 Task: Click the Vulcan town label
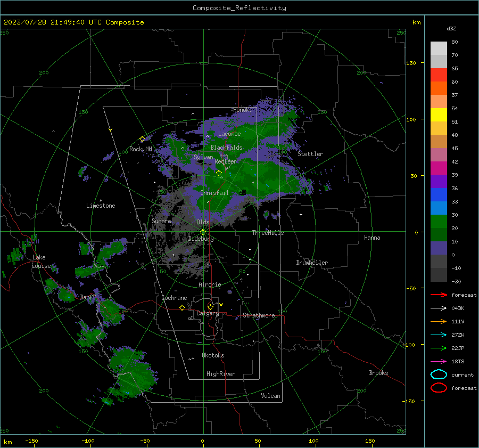click(x=271, y=396)
